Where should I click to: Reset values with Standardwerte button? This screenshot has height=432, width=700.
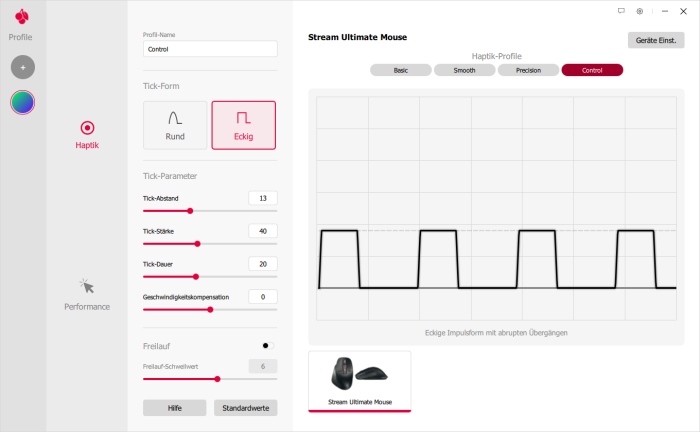[x=245, y=407]
